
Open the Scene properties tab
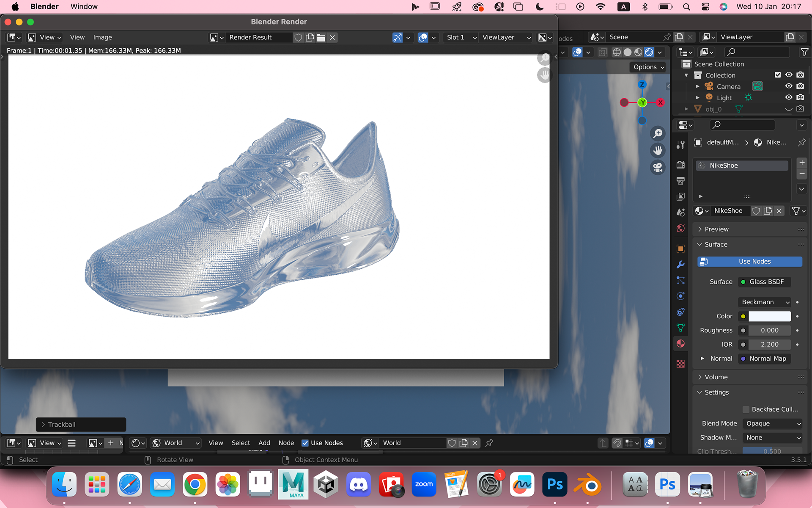click(680, 213)
